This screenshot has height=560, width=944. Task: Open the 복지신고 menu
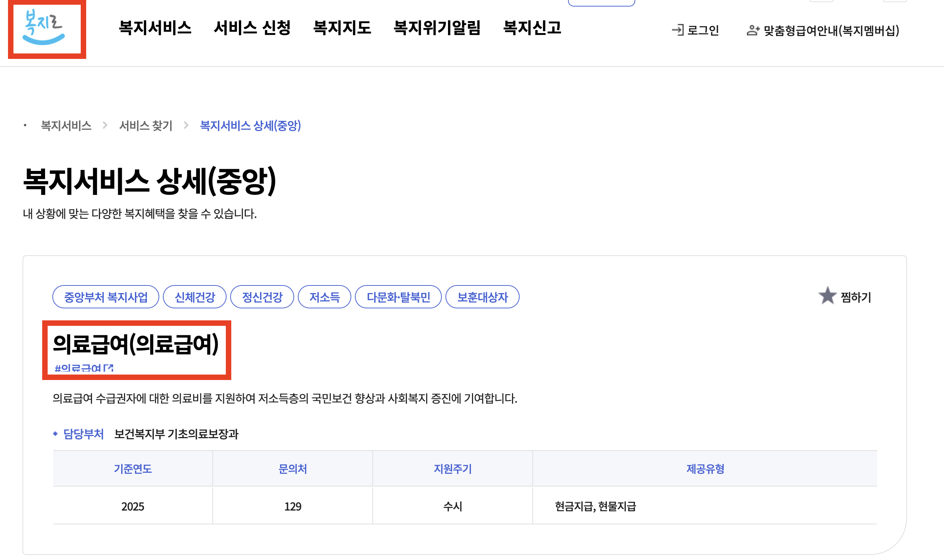pos(532,28)
